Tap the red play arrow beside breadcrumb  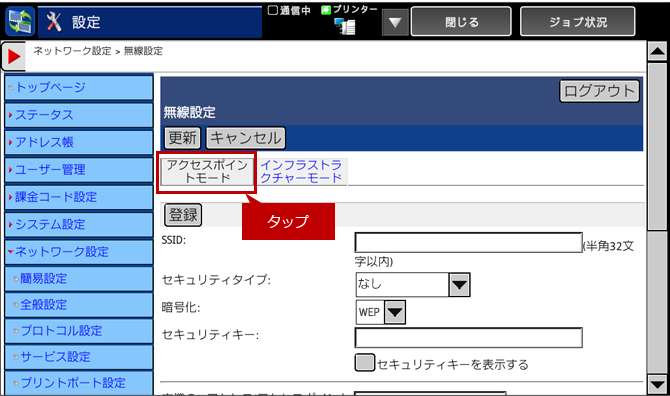click(x=14, y=56)
